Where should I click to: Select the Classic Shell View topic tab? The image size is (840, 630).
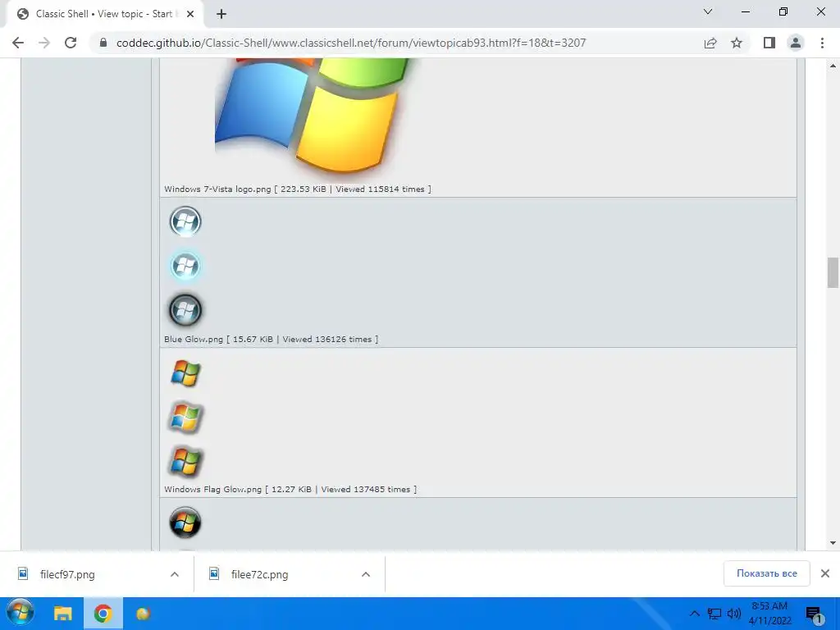point(104,14)
